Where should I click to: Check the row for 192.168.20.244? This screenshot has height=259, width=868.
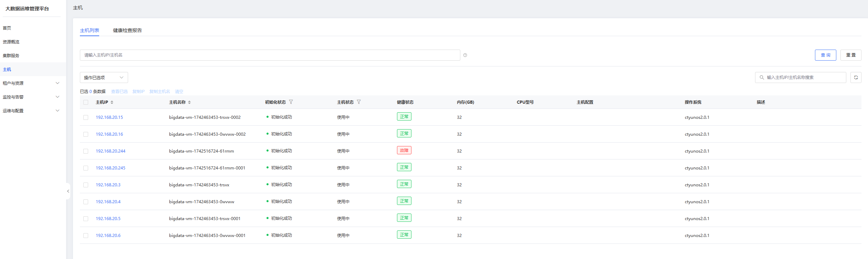[86, 151]
